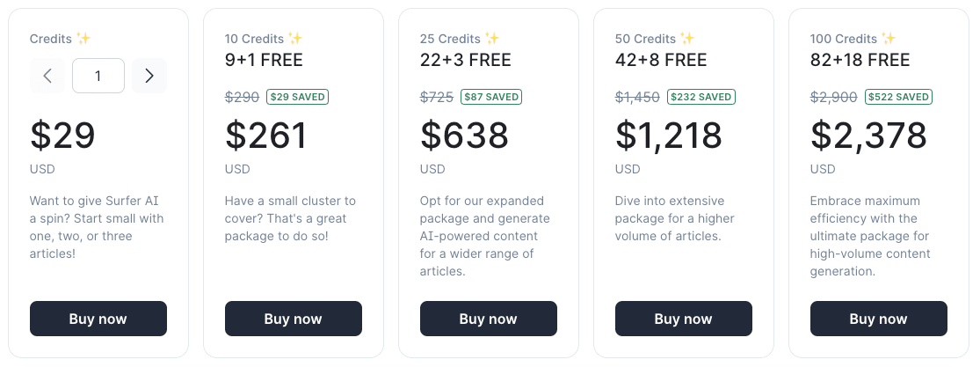
Task: Buy now the 100 Credits package
Action: 878,319
